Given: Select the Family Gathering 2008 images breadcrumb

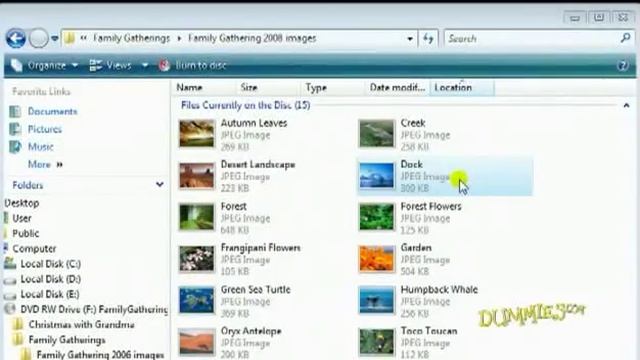Looking at the screenshot, I should (x=252, y=38).
